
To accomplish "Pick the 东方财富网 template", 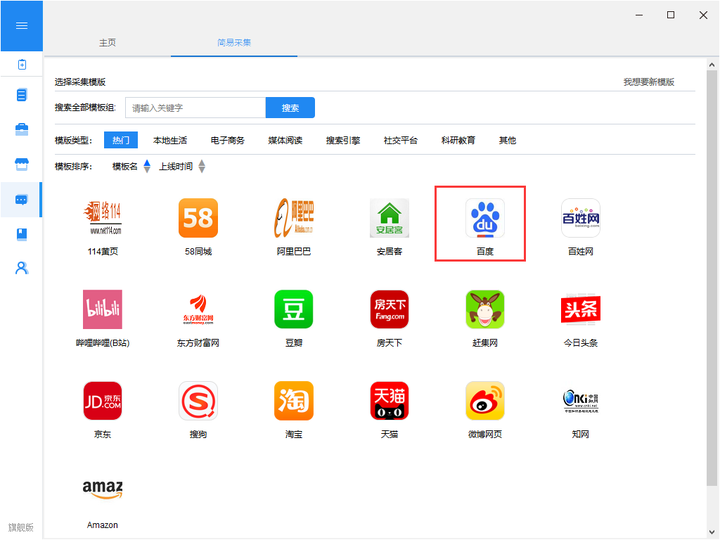I will click(198, 319).
